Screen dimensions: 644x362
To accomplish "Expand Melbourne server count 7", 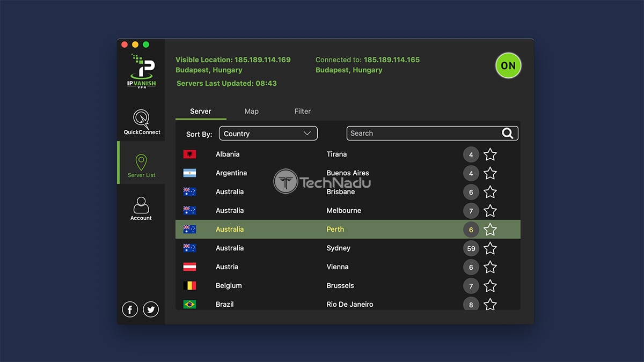I will 471,211.
